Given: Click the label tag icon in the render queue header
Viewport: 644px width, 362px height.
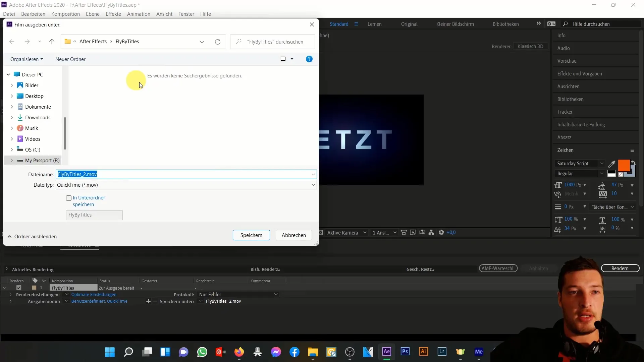Looking at the screenshot, I should tap(35, 281).
